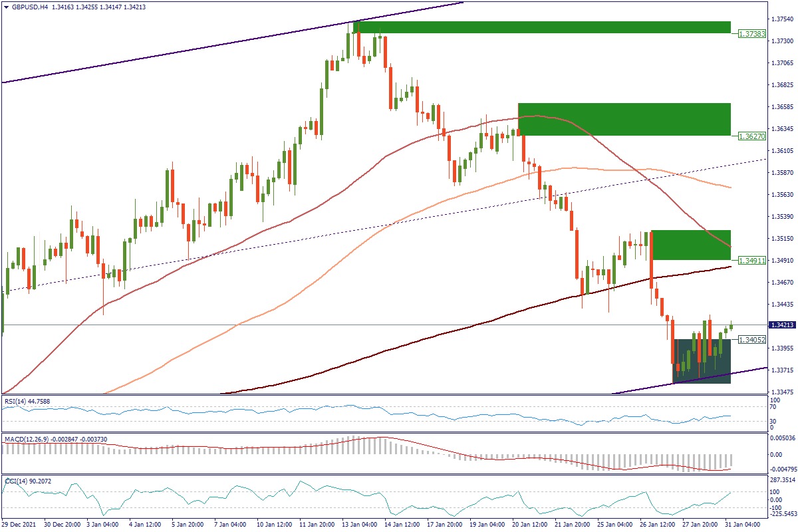Select the 1.36270 price level tag
This screenshot has width=798, height=532.
(751, 136)
